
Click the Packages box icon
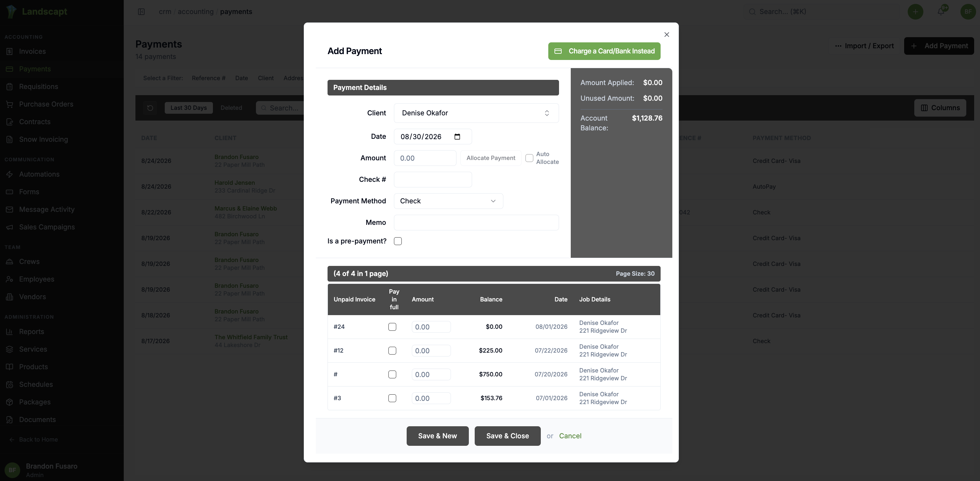(x=10, y=402)
